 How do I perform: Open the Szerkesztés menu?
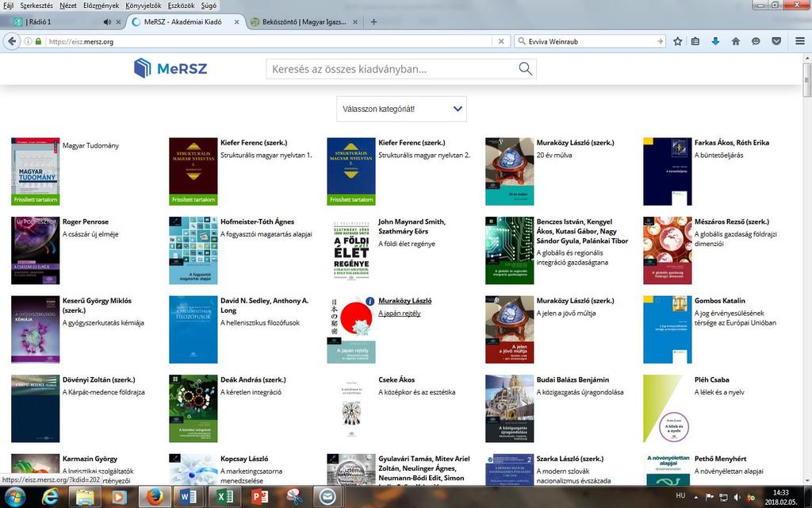(x=36, y=6)
